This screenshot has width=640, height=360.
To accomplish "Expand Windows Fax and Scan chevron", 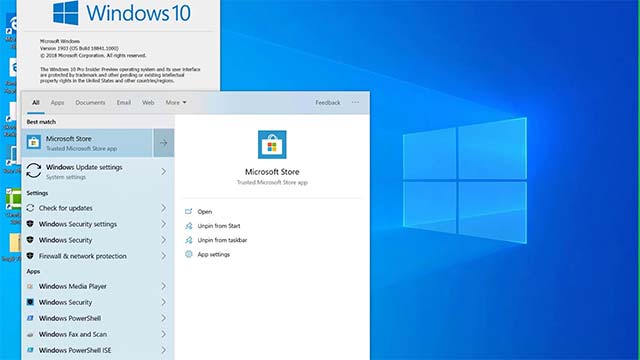I will (164, 334).
